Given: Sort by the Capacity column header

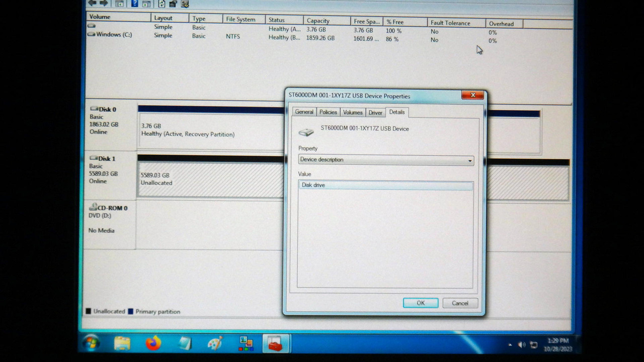Looking at the screenshot, I should (327, 21).
